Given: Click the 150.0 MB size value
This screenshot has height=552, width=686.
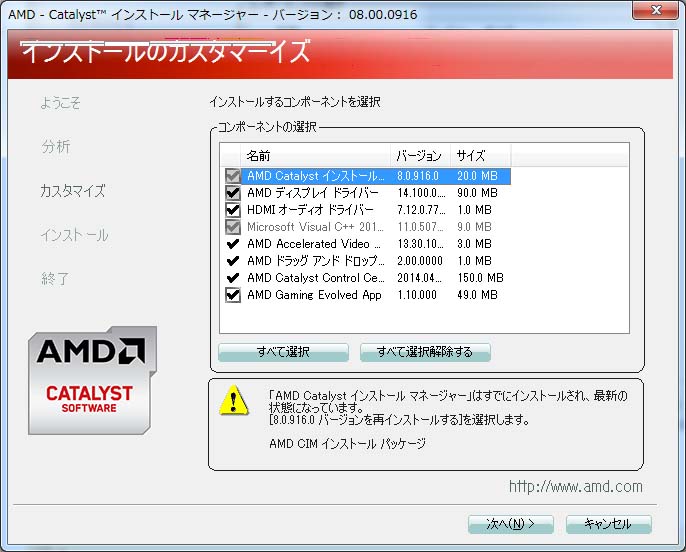Looking at the screenshot, I should [x=480, y=278].
